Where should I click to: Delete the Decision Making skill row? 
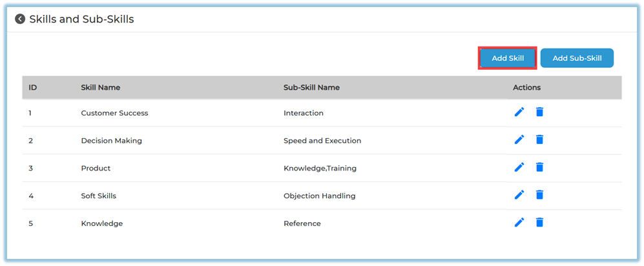click(x=540, y=139)
